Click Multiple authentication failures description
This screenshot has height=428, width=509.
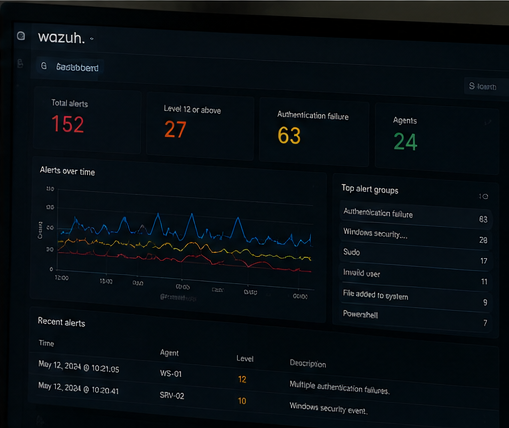pyautogui.click(x=339, y=387)
